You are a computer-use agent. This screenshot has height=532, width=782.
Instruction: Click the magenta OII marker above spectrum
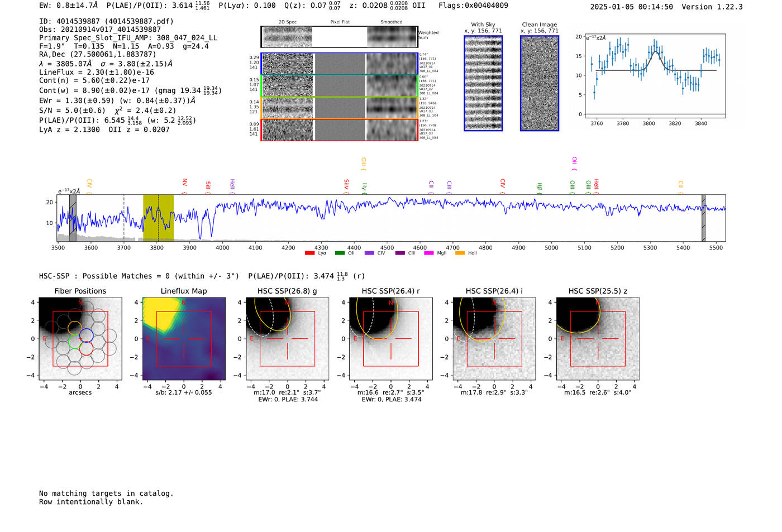tap(574, 163)
